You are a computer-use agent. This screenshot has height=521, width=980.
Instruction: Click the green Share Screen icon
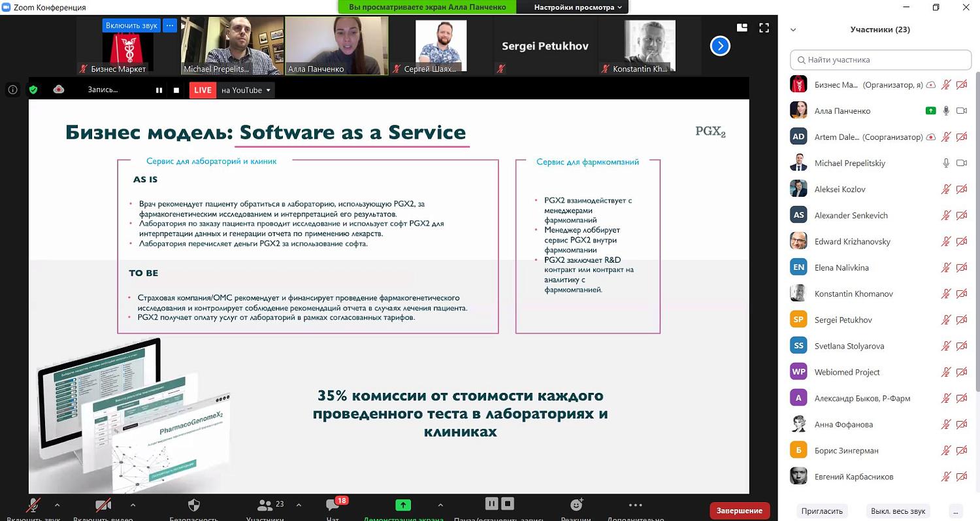pos(403,505)
